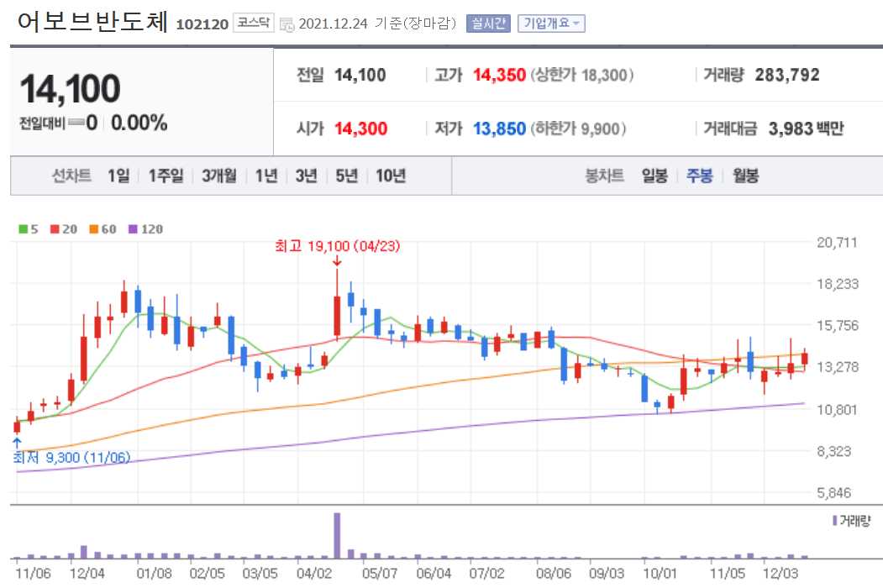The height and width of the screenshot is (588, 883).
Task: Click the 거래량 value 283,792
Action: (x=786, y=75)
